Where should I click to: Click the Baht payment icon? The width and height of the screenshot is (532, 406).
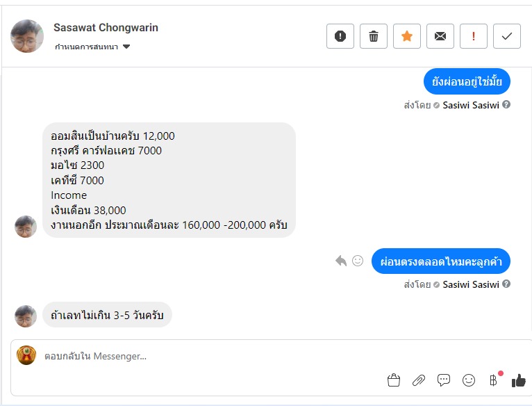(494, 380)
